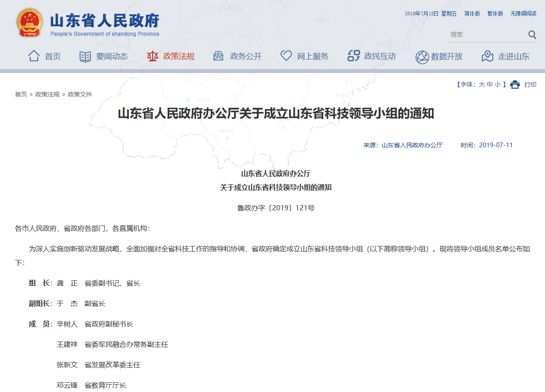The image size is (545, 392).
Task: Set font size to 小
Action: click(498, 85)
